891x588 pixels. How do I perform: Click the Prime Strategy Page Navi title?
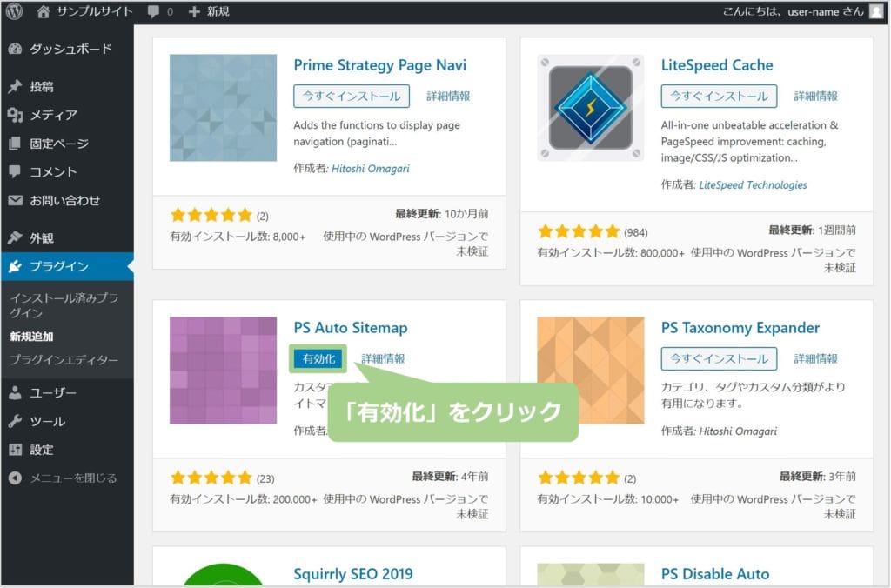[379, 64]
